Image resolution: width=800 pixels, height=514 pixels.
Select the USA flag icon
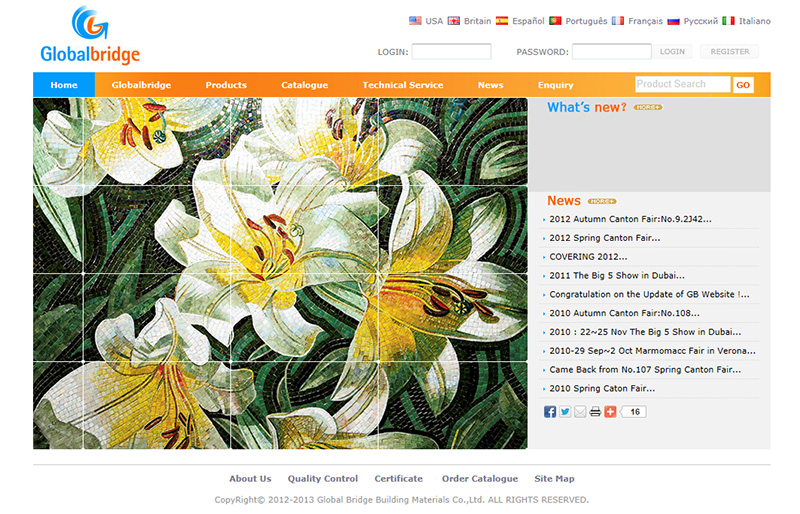click(x=415, y=21)
